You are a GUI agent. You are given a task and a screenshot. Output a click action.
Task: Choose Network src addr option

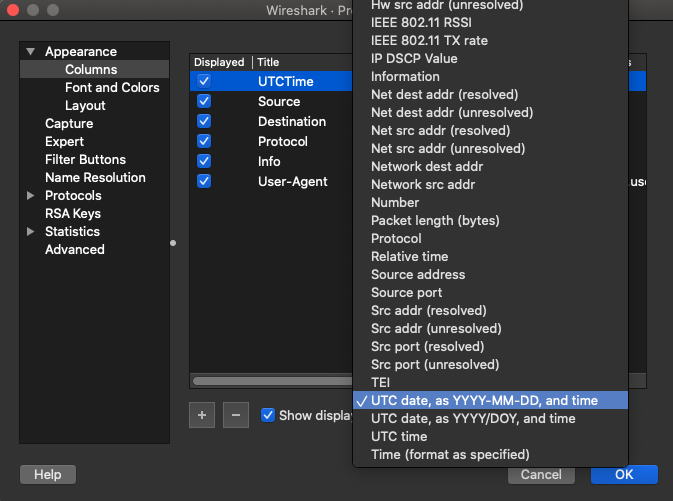[x=490, y=185]
